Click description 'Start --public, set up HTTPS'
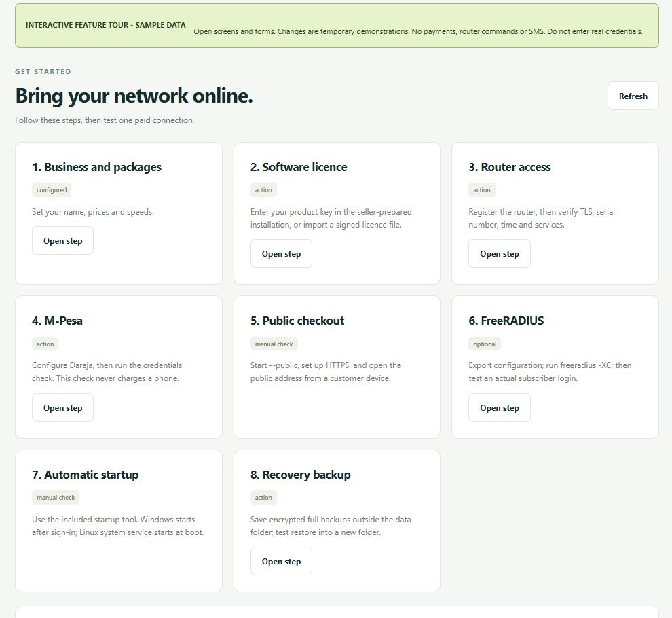This screenshot has width=672, height=618. 326,372
